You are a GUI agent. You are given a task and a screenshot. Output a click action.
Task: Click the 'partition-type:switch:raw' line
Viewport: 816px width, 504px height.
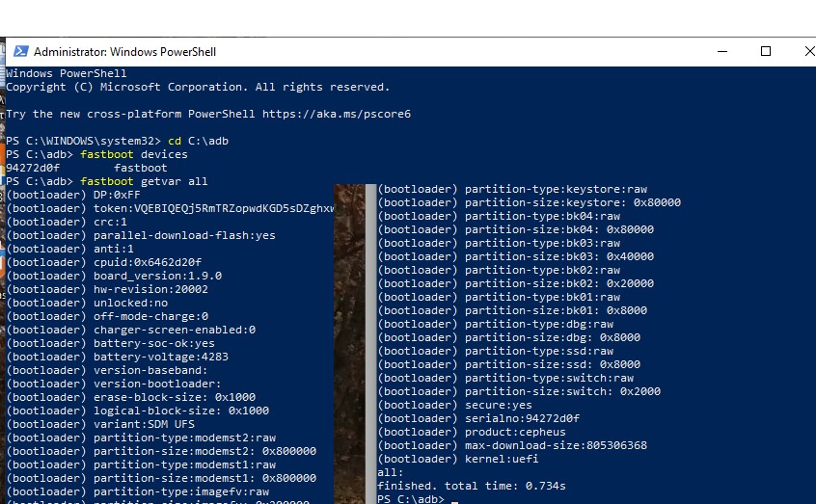point(505,379)
